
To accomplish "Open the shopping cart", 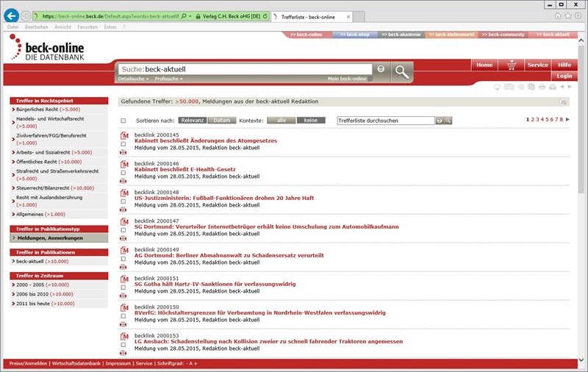I will pos(512,65).
